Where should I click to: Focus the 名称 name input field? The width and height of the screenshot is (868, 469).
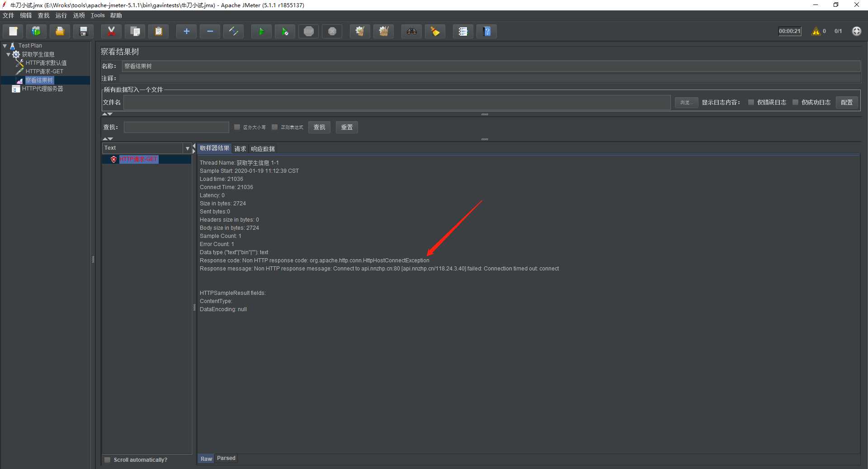tap(491, 66)
